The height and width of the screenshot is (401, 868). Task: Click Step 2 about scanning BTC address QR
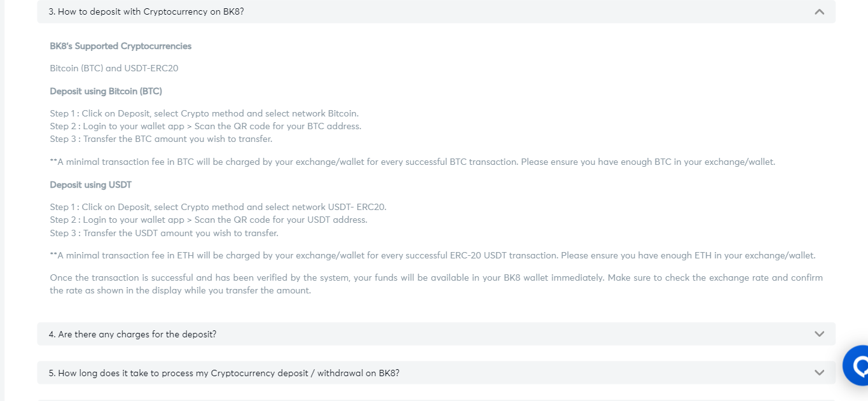point(205,126)
